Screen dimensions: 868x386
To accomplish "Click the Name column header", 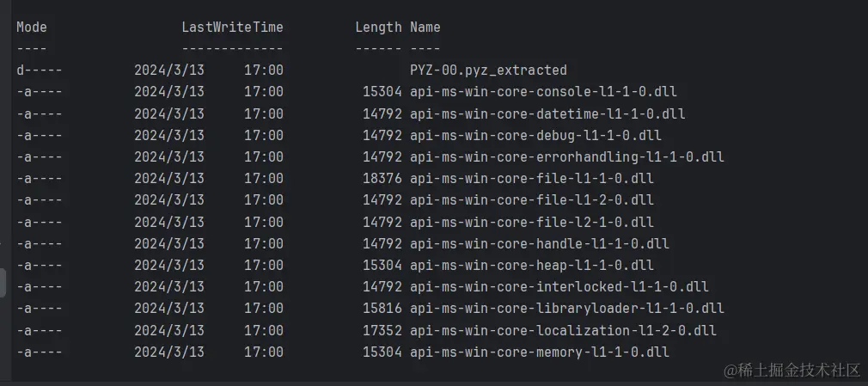I will tap(425, 28).
